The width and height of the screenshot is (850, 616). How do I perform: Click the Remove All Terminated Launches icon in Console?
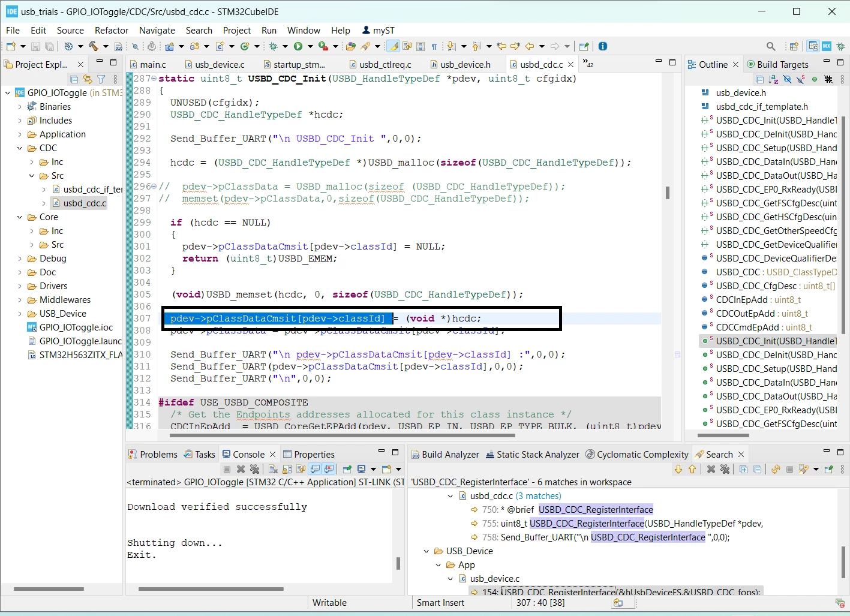254,469
